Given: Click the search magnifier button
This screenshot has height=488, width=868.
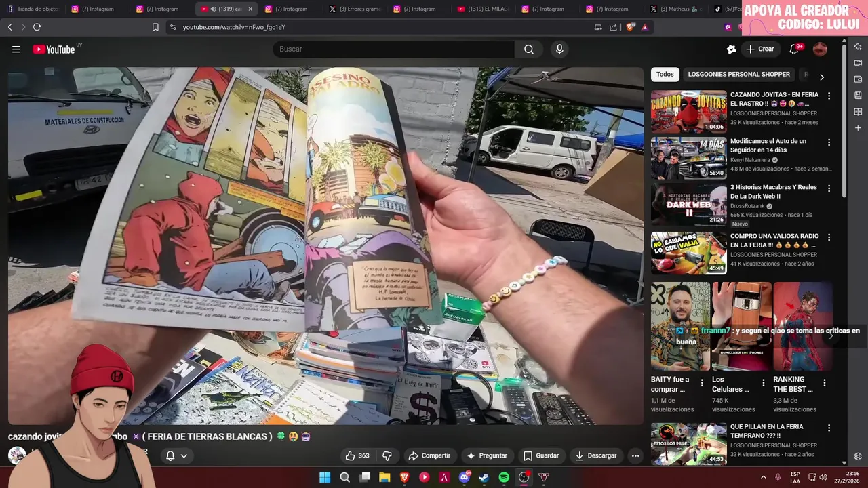Looking at the screenshot, I should [529, 49].
